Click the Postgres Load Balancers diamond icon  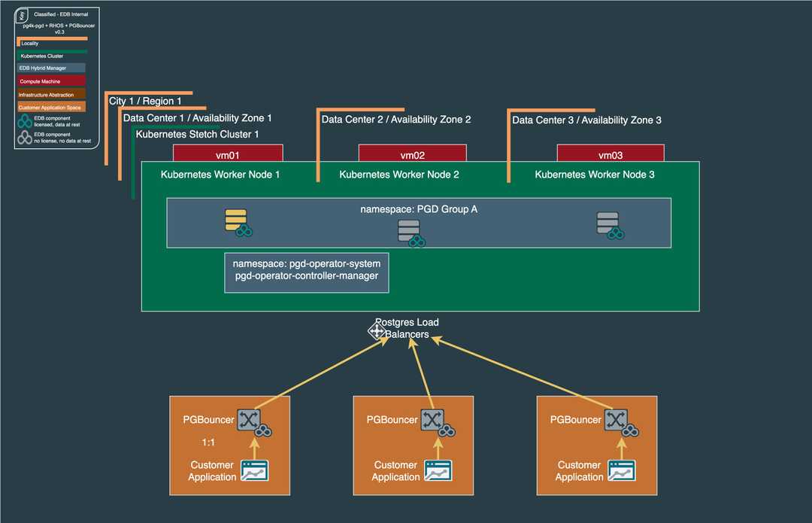coord(377,331)
